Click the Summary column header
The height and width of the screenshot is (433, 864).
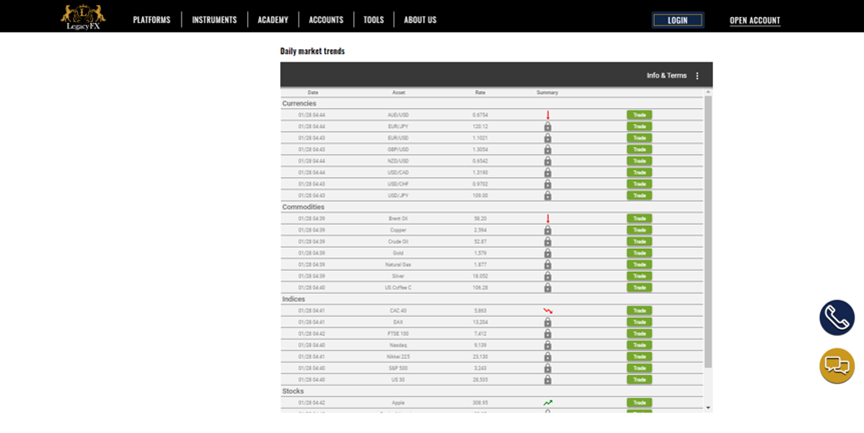[x=547, y=93]
